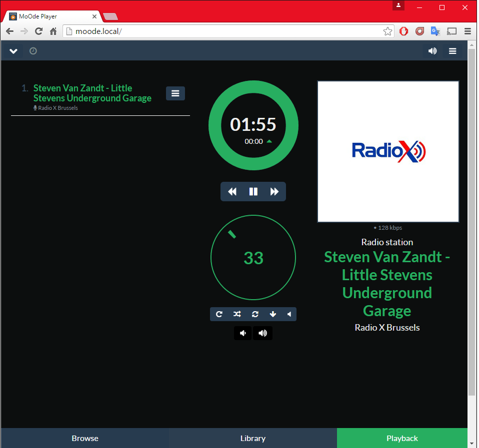Viewport: 479px width, 448px height.
Task: Pause playback
Action: pyautogui.click(x=253, y=192)
